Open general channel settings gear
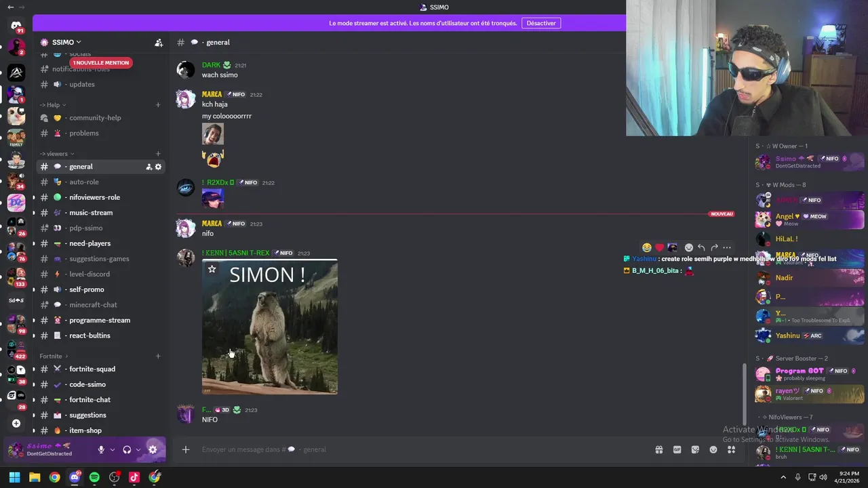This screenshot has height=488, width=868. click(158, 167)
